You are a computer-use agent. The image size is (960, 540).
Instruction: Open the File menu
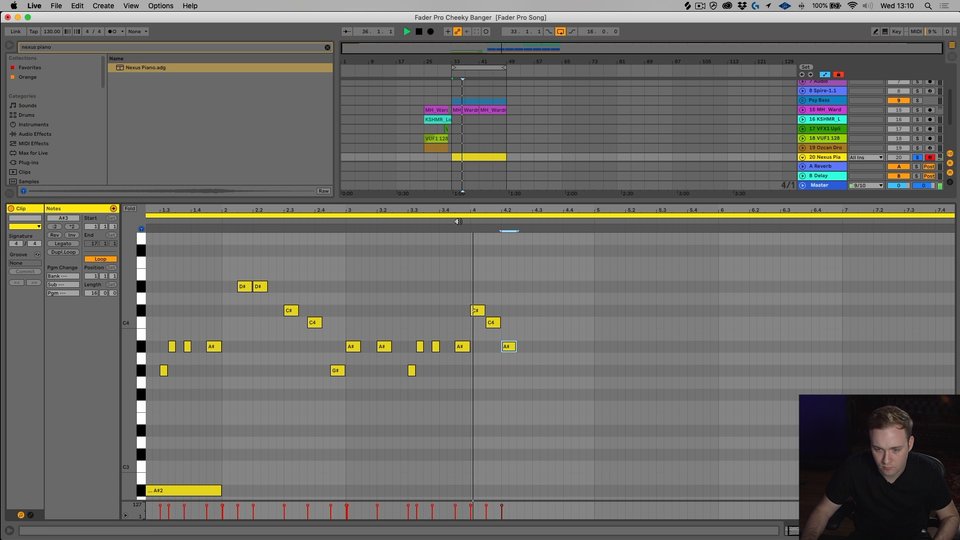(56, 6)
